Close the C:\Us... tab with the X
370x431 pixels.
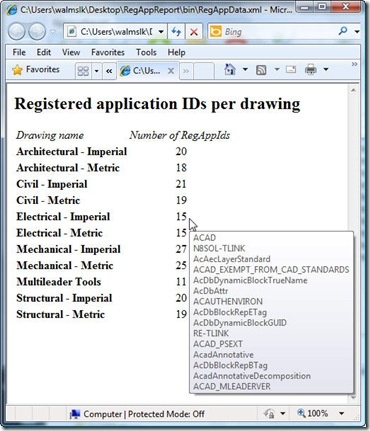(171, 71)
